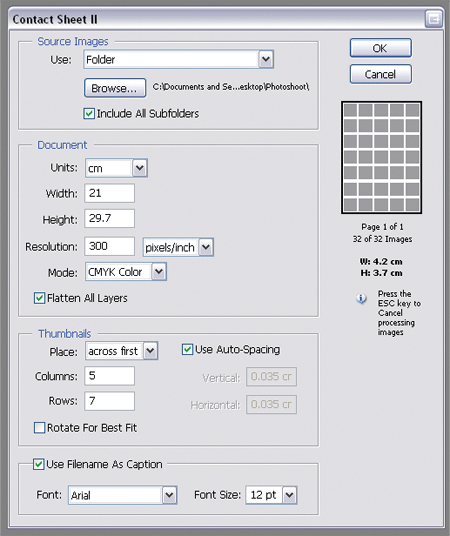Click the contact sheet layout preview thumbnail
Screen dimensions: 450x536
tap(381, 158)
